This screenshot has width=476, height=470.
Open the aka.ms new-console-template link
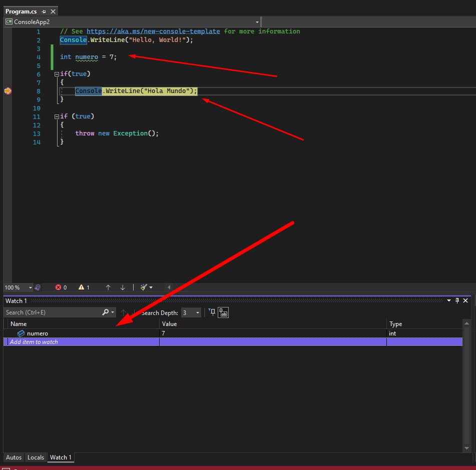[x=153, y=31]
